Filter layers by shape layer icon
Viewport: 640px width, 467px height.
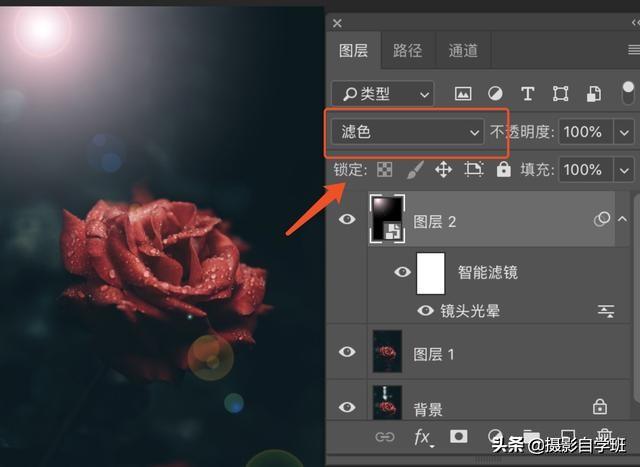tap(560, 94)
